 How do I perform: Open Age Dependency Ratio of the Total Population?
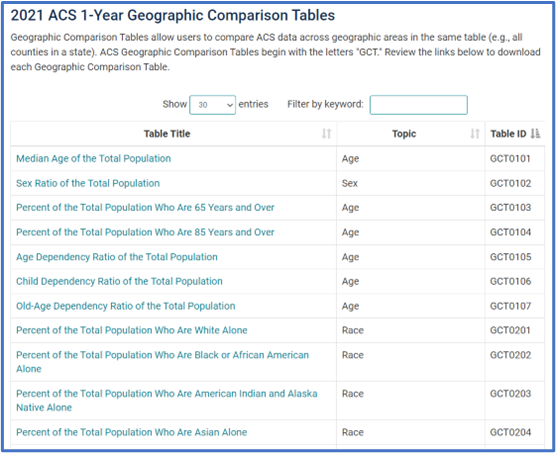pyautogui.click(x=117, y=257)
